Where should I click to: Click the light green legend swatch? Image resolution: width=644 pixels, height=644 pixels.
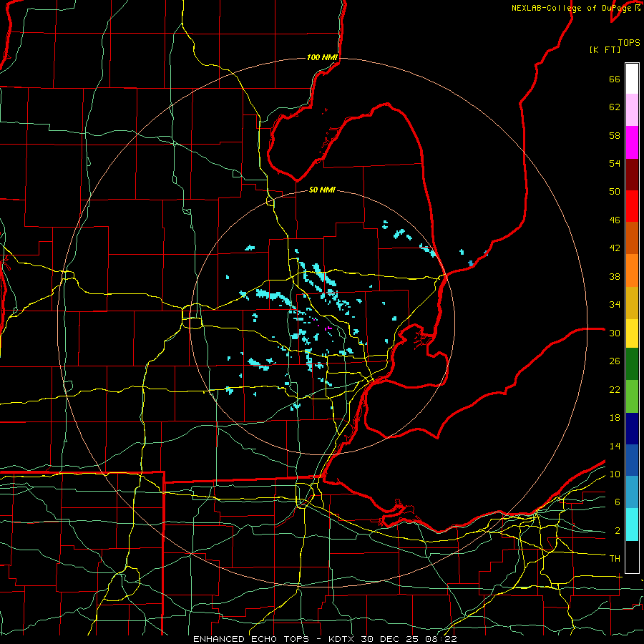click(632, 396)
